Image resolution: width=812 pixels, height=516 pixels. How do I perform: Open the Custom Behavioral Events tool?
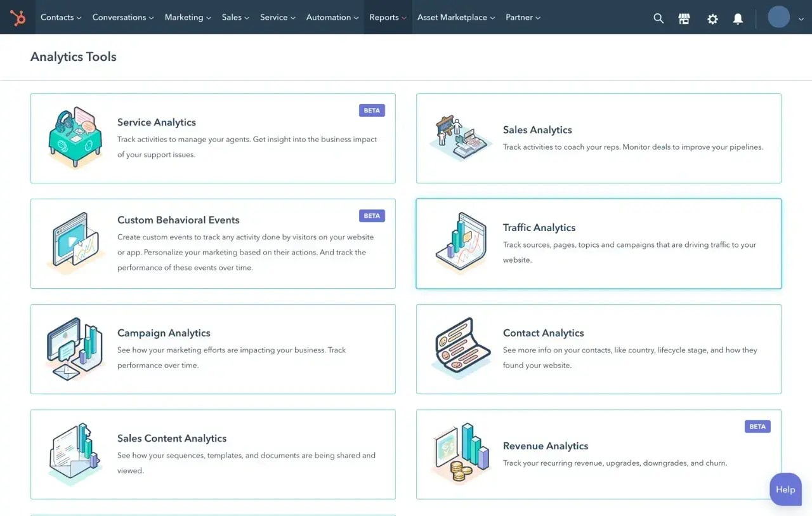coord(178,220)
